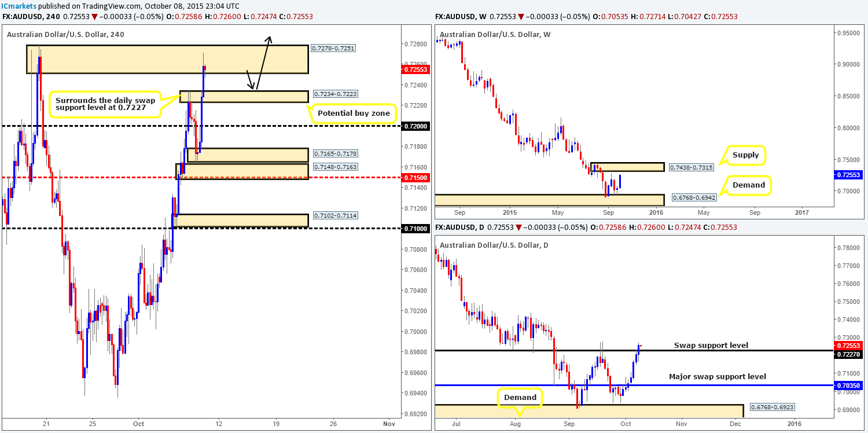The height and width of the screenshot is (433, 868).
Task: Click the 'Swap support level' text on daily chart
Action: pos(711,346)
